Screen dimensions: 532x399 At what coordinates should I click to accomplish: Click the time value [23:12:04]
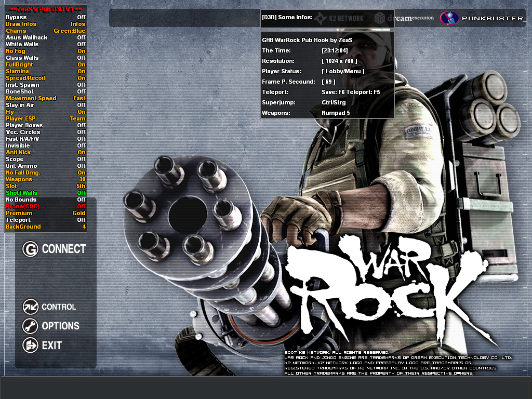click(335, 50)
